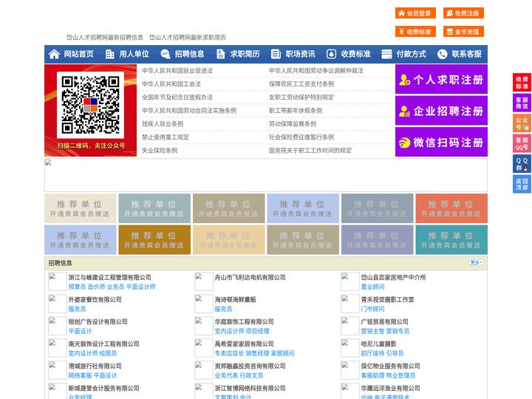Open company 哈尼儿童摄影

coord(378,344)
